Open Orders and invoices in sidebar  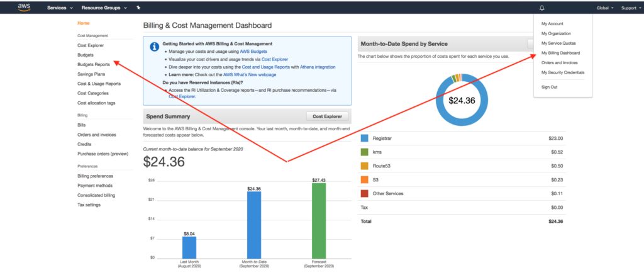pyautogui.click(x=96, y=135)
